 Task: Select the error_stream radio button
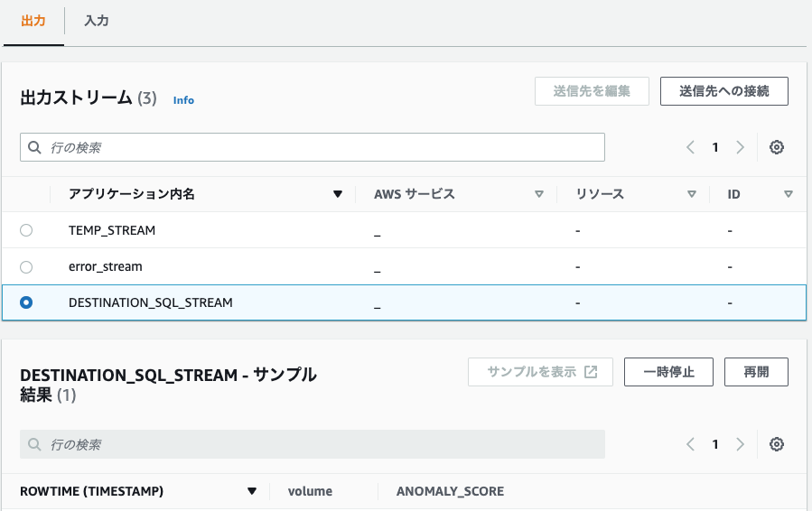26,267
